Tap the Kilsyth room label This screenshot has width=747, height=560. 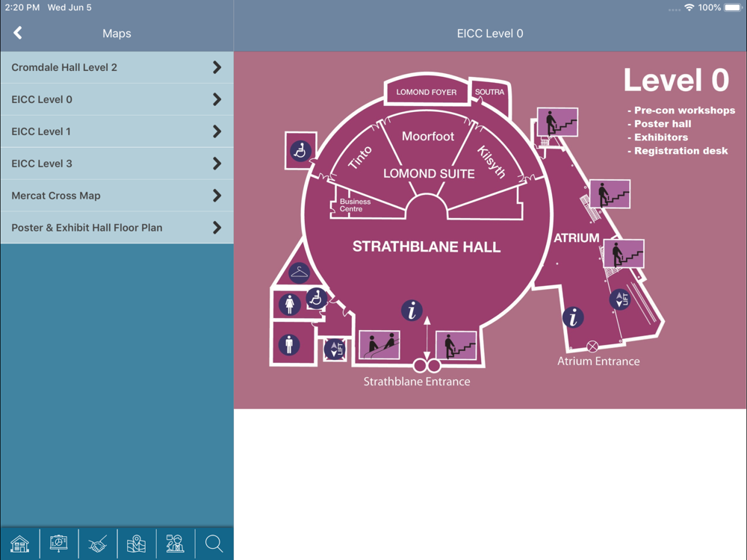492,162
